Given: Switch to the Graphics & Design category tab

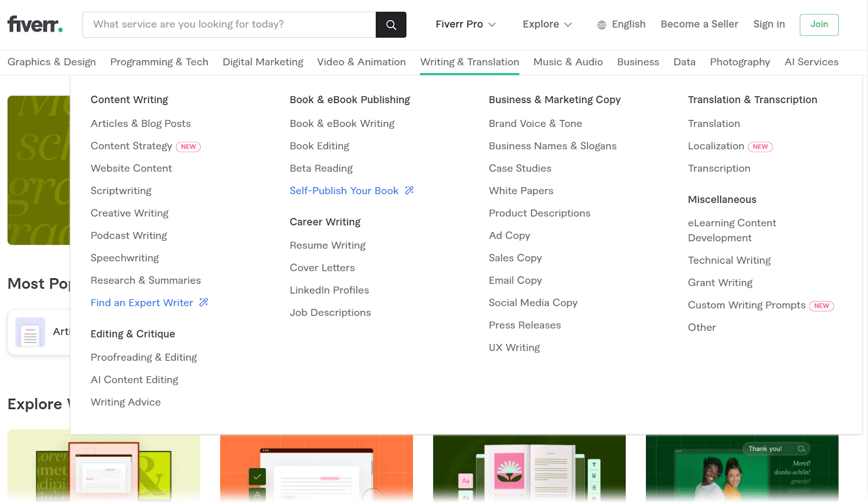Looking at the screenshot, I should point(52,62).
